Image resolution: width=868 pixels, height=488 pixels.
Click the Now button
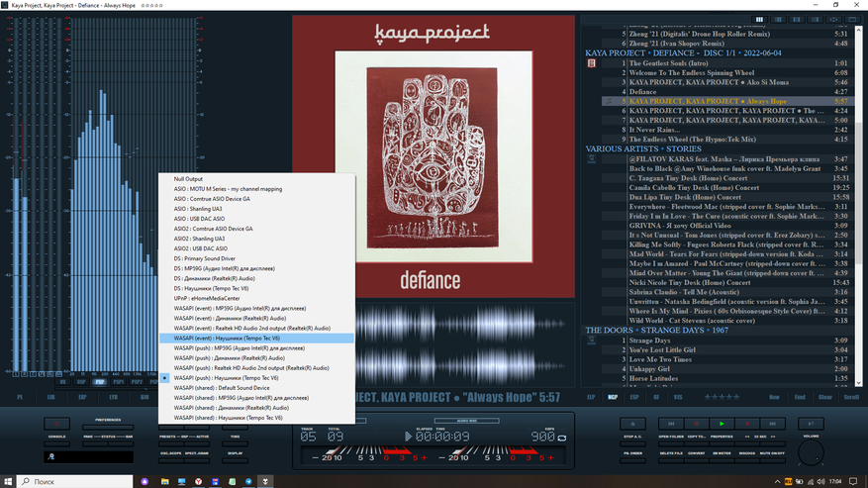tap(774, 397)
